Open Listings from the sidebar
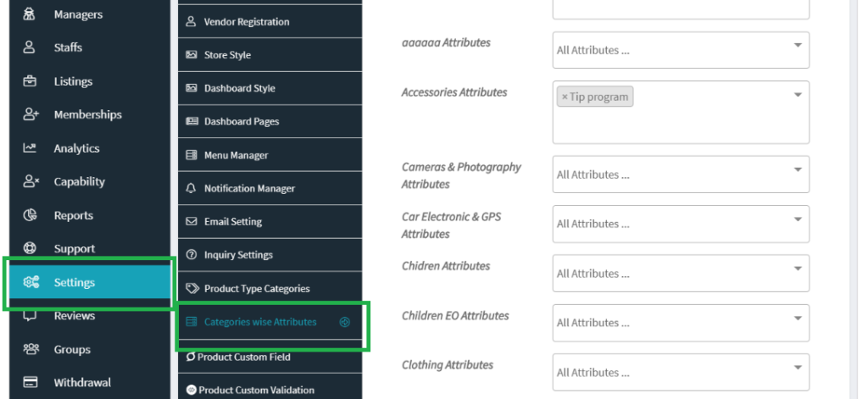The width and height of the screenshot is (868, 399). pyautogui.click(x=90, y=81)
